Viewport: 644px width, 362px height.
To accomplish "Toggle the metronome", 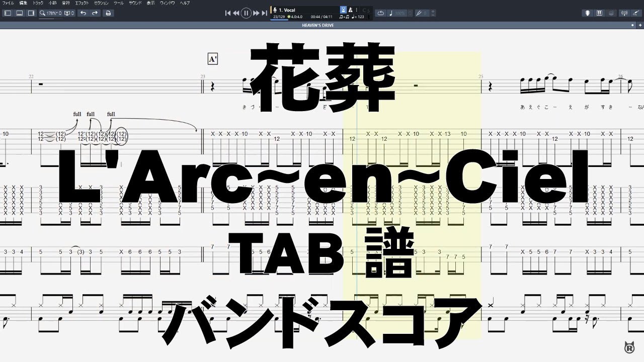I will (x=350, y=10).
